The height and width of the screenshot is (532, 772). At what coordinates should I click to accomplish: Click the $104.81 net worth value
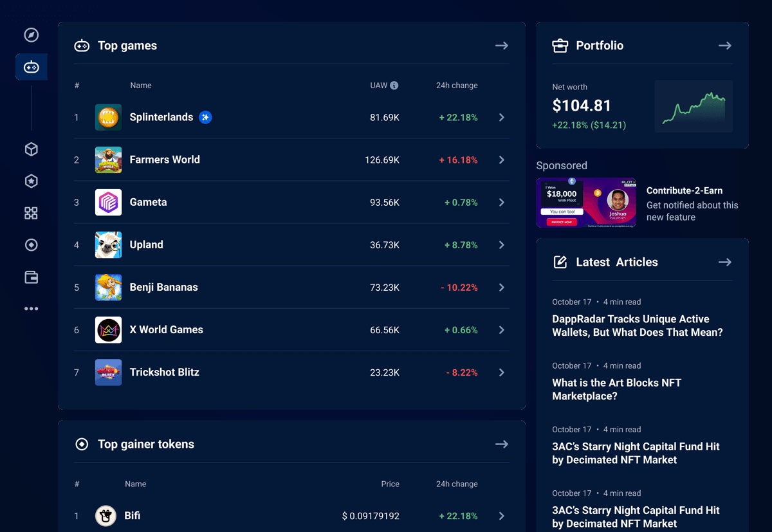click(582, 105)
